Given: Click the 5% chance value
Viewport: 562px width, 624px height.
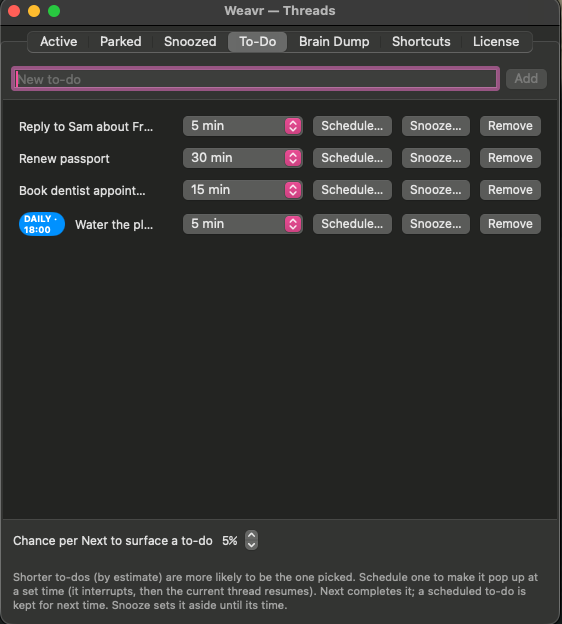Looking at the screenshot, I should pos(230,540).
